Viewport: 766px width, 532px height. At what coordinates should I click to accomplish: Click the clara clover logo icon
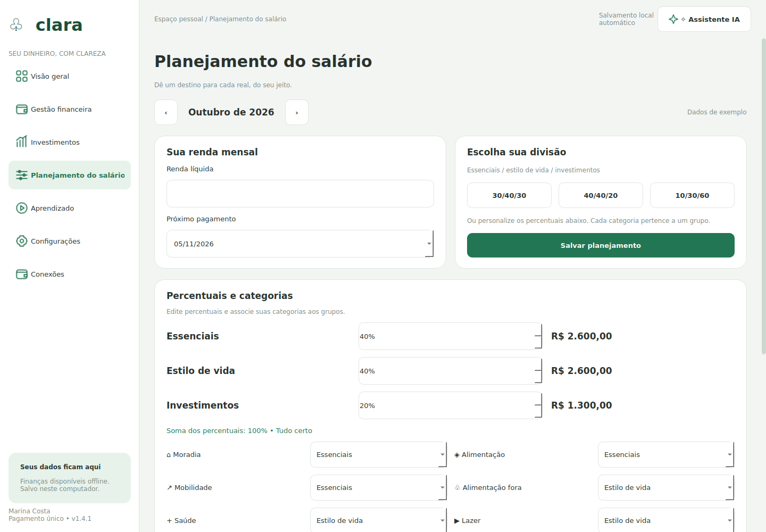16,24
